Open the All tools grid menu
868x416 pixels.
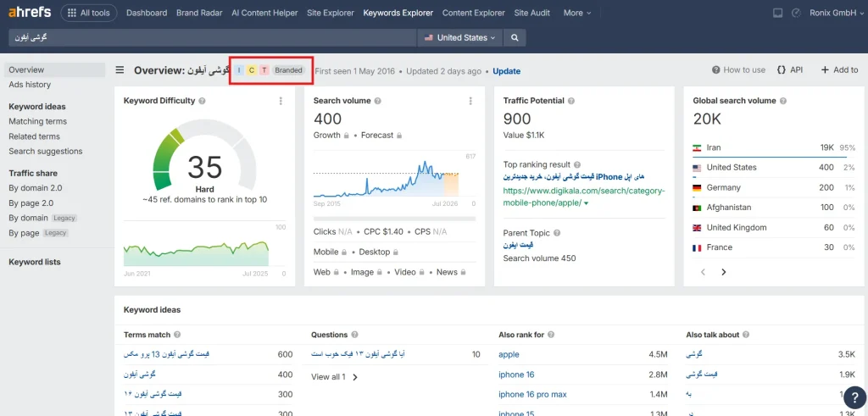(88, 13)
